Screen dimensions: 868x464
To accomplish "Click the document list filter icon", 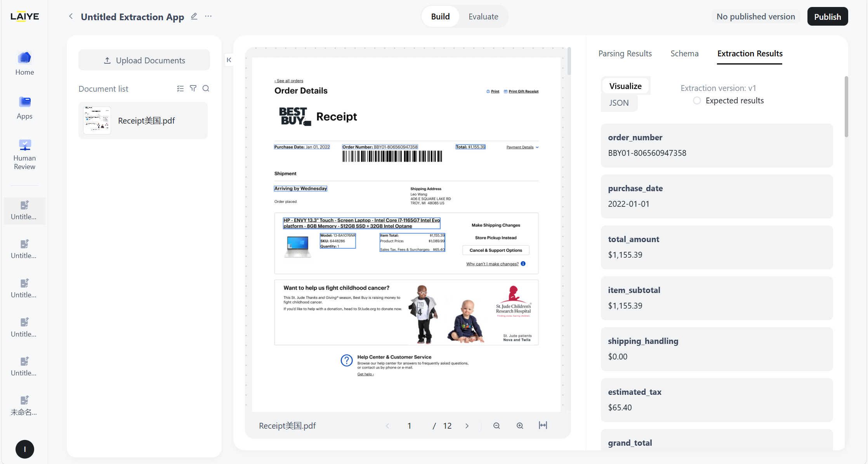I will (193, 89).
